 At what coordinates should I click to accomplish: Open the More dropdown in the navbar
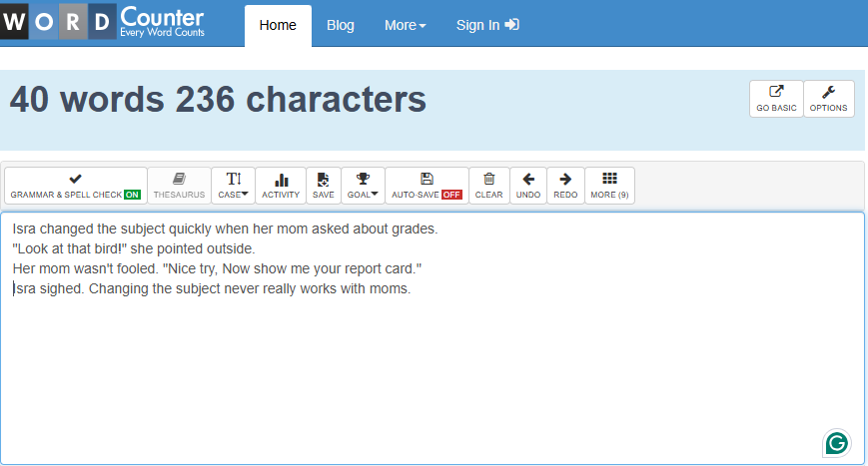pos(406,25)
